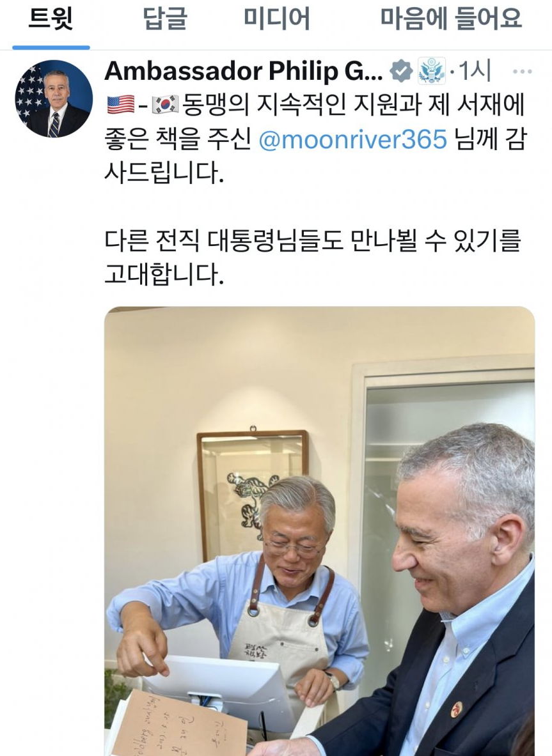Open Ambassador's profile avatar picture
Screen dimensions: 552x756
53,99
